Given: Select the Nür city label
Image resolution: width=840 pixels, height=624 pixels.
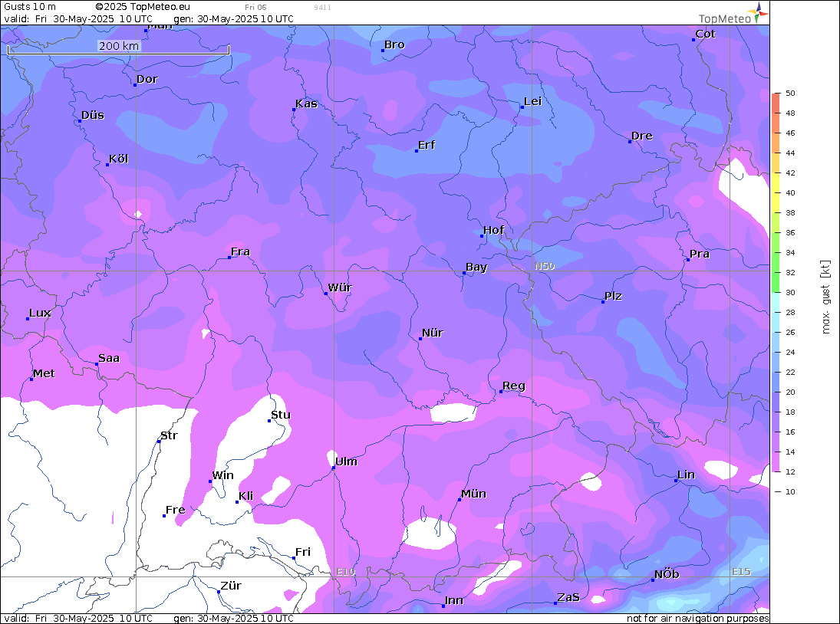Looking at the screenshot, I should pos(433,333).
